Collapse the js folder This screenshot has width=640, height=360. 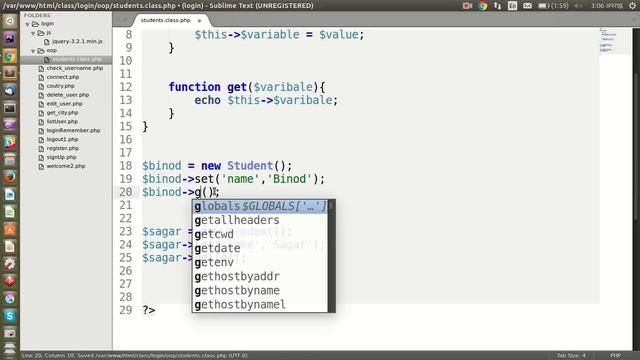point(33,33)
